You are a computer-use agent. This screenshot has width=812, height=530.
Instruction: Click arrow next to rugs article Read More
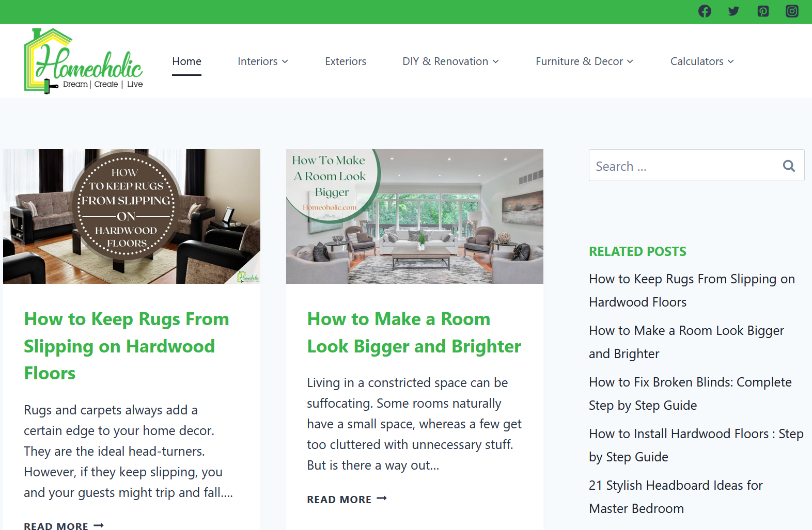[99, 525]
